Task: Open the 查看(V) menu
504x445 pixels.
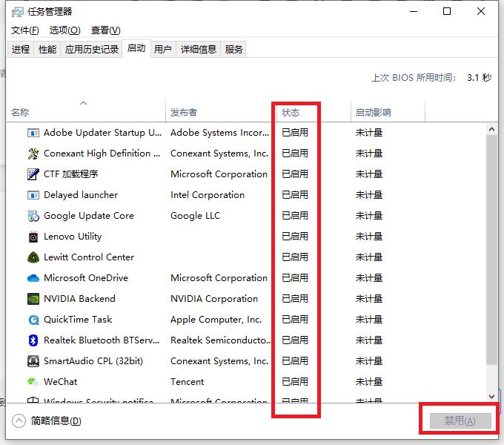Action: tap(105, 30)
